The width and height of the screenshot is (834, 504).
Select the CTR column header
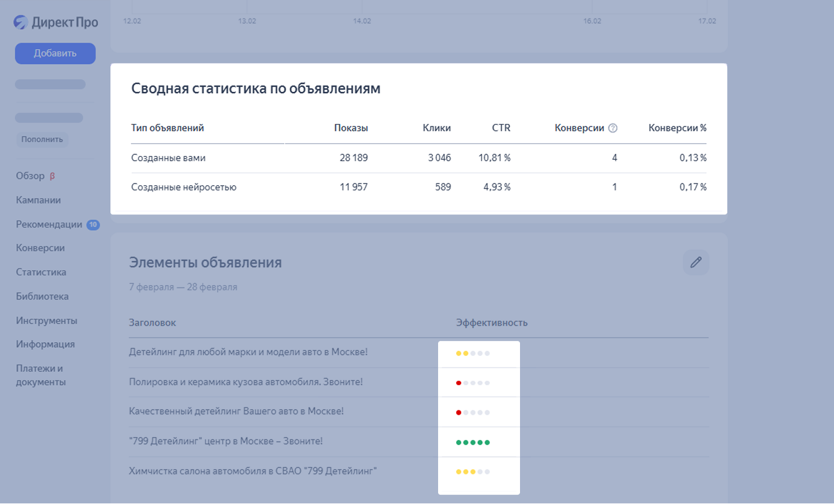[501, 128]
